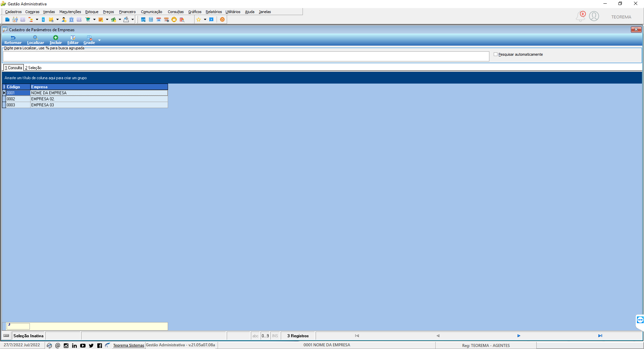Open the notifications bell icon
Image resolution: width=644 pixels, height=349 pixels.
(581, 16)
